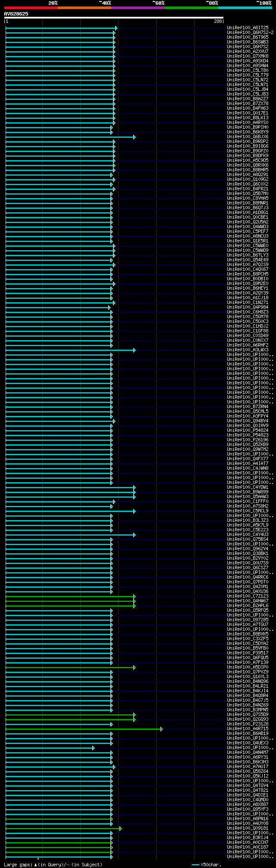Click hit label UniRef100_P26196
This screenshot has height=868, width=276.
[248, 440]
